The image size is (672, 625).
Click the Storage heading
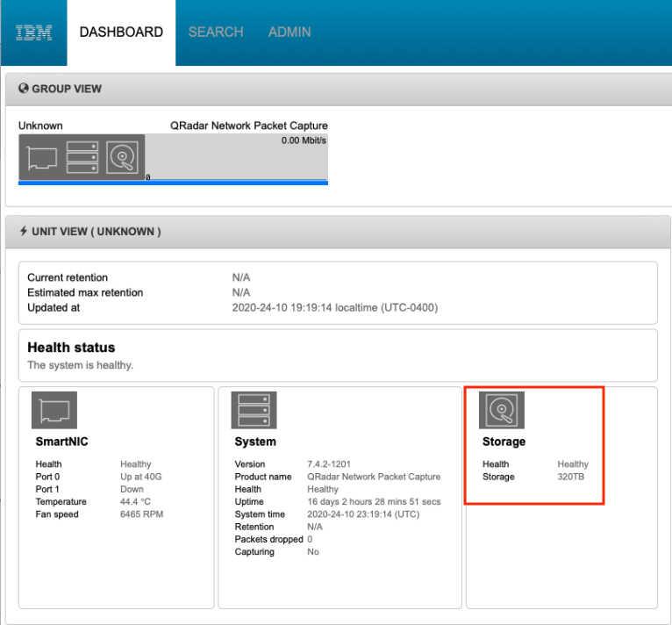pyautogui.click(x=504, y=442)
